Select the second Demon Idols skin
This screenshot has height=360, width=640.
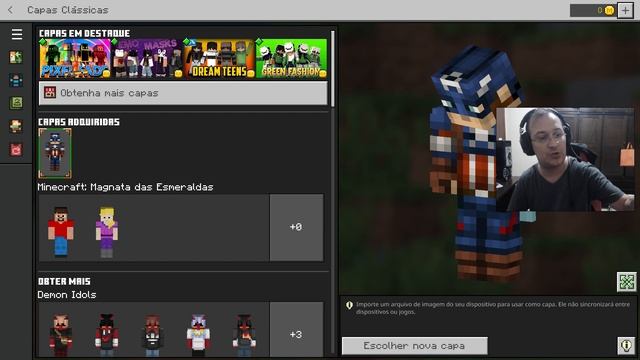(107, 335)
